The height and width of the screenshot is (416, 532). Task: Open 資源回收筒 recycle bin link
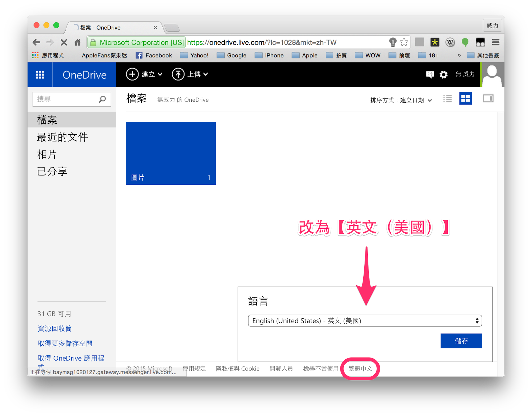55,328
